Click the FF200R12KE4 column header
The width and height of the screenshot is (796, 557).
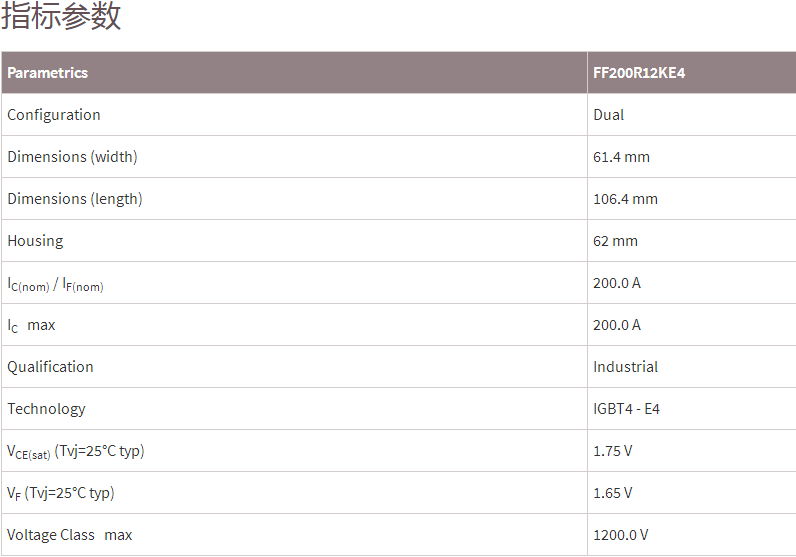638,73
